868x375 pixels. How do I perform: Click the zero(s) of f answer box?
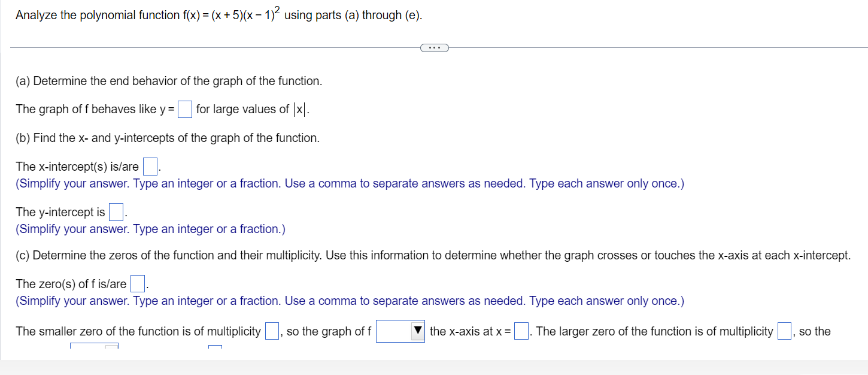tap(136, 283)
